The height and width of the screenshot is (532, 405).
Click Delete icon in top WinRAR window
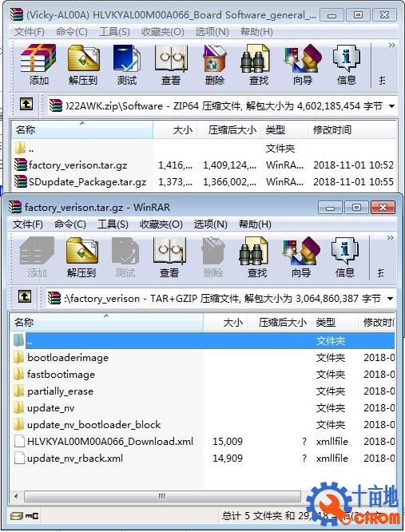coord(215,65)
